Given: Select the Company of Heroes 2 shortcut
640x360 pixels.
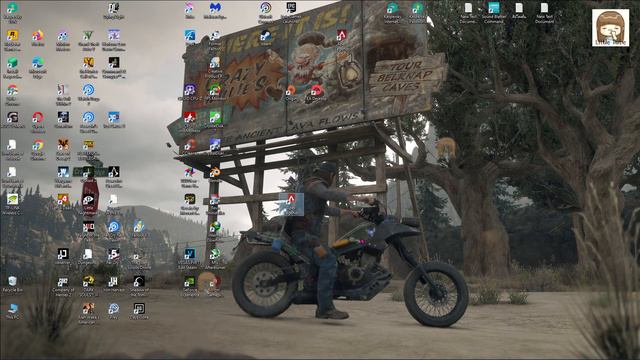Looking at the screenshot, I should point(63,286).
